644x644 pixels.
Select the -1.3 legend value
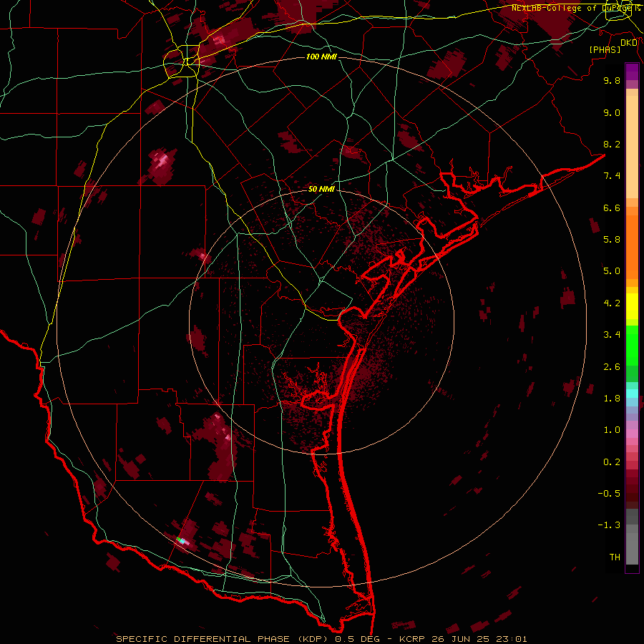pos(609,525)
